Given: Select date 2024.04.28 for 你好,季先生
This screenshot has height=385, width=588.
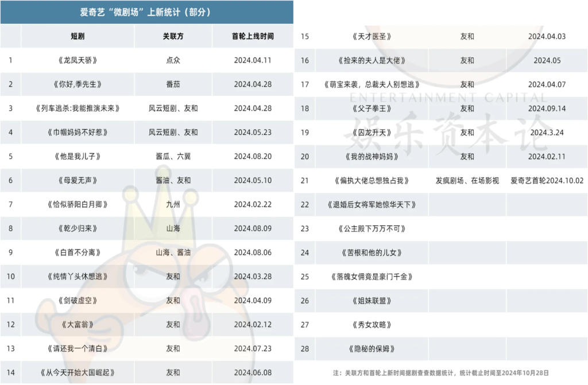Looking at the screenshot, I should tap(253, 84).
